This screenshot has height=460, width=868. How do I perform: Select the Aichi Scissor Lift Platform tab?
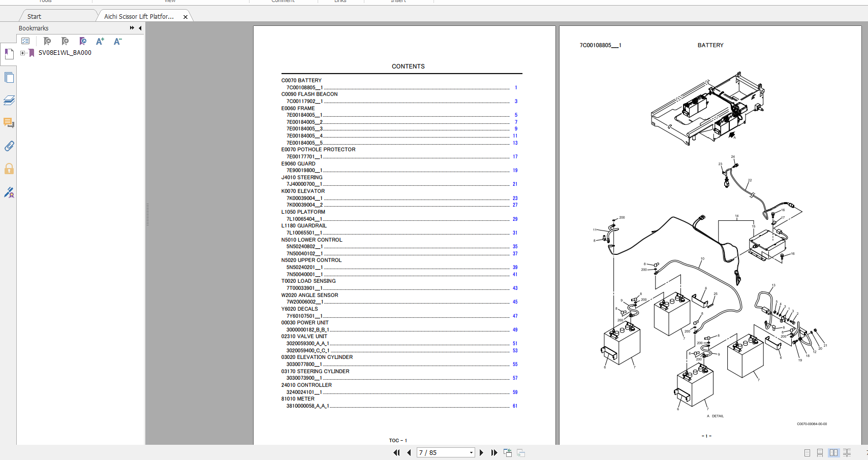139,16
